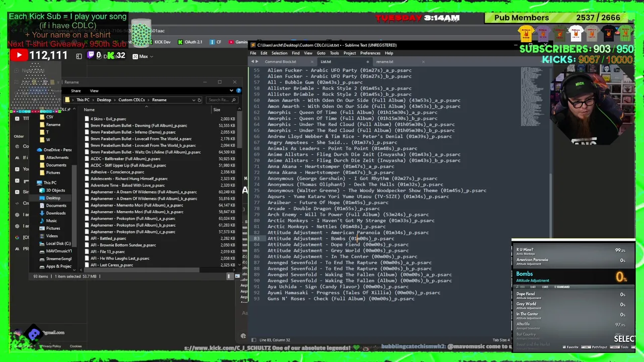Image resolution: width=644 pixels, height=362 pixels.
Task: Open the View menu in Sublime Text
Action: point(308,53)
